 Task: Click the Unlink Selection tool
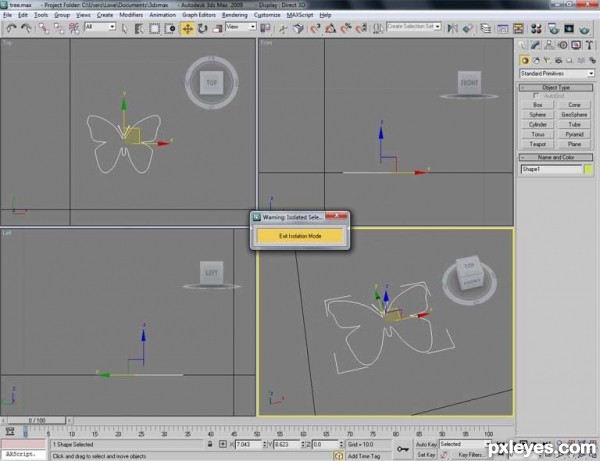[x=59, y=28]
